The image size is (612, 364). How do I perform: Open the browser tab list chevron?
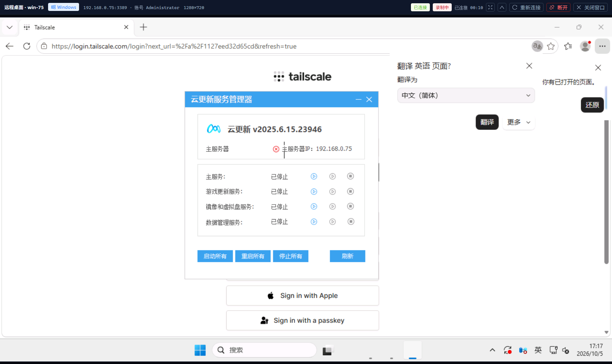coord(10,27)
